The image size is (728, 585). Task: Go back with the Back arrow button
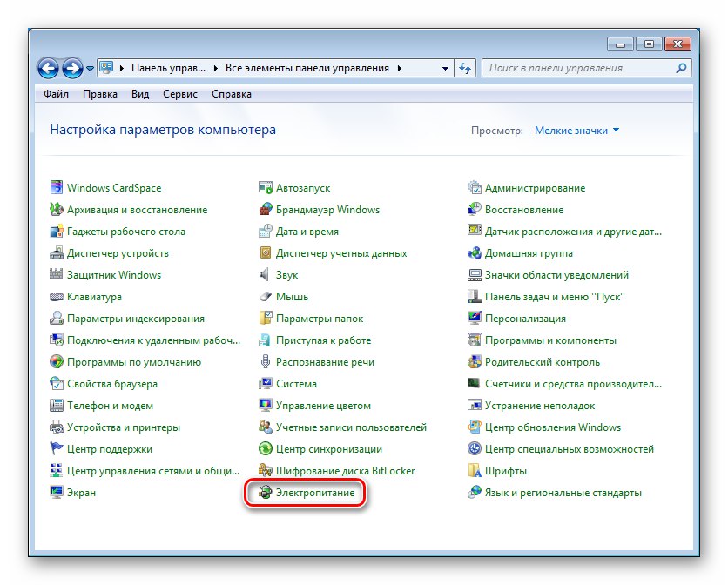coord(48,68)
